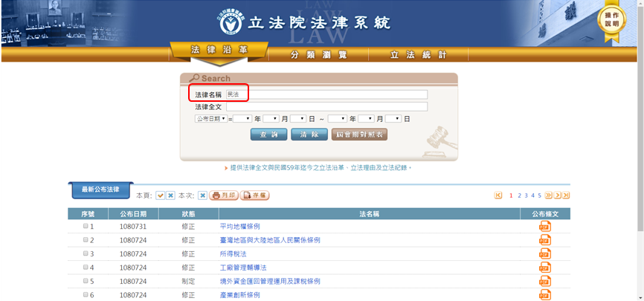
Task: Open the 公布日期 date type dropdown
Action: (210, 118)
